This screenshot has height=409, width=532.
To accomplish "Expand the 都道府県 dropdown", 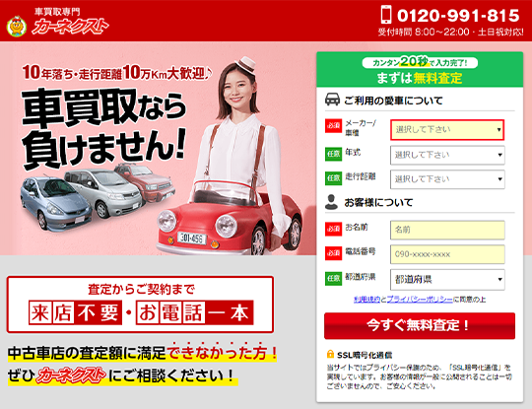I will click(x=447, y=279).
